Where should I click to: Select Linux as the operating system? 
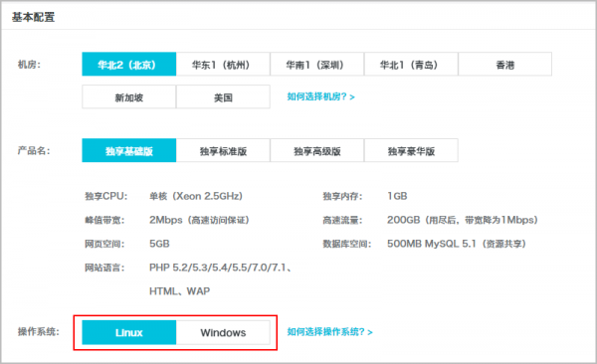[x=129, y=332]
